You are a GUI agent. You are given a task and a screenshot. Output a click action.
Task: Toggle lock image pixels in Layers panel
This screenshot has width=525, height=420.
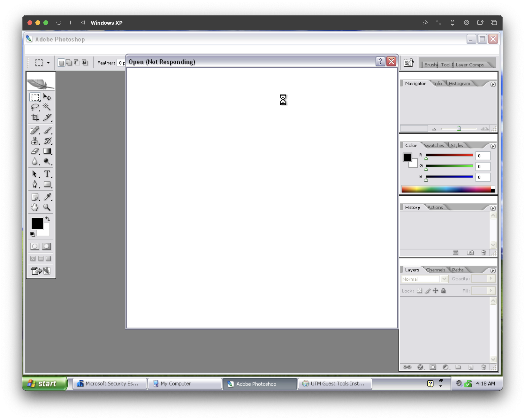point(428,291)
